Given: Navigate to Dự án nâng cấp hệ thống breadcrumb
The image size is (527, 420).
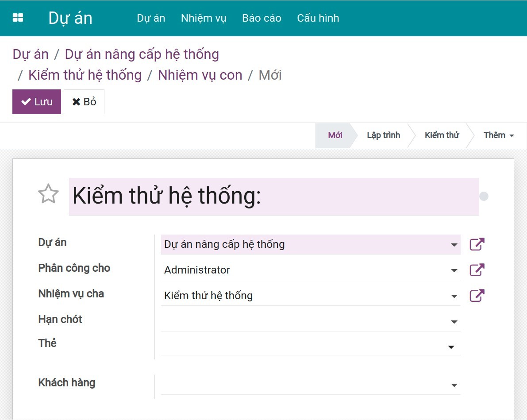Looking at the screenshot, I should pyautogui.click(x=141, y=54).
